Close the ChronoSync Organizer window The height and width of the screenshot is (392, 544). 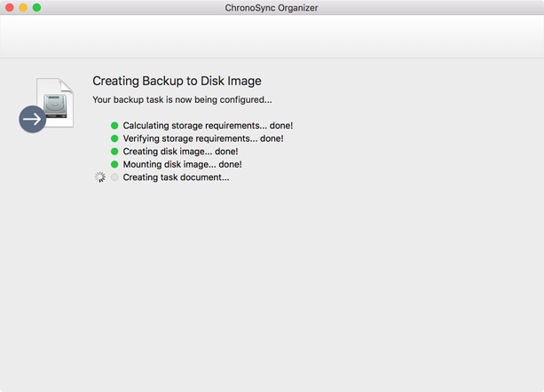[x=10, y=7]
